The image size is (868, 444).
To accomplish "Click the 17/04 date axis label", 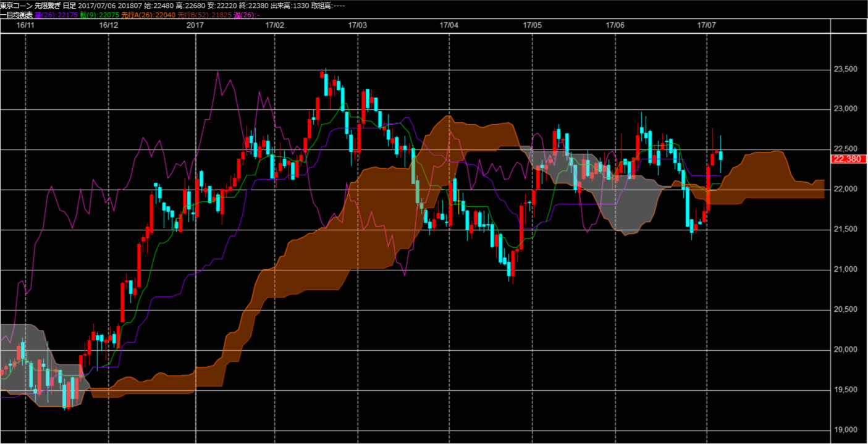I will (449, 25).
